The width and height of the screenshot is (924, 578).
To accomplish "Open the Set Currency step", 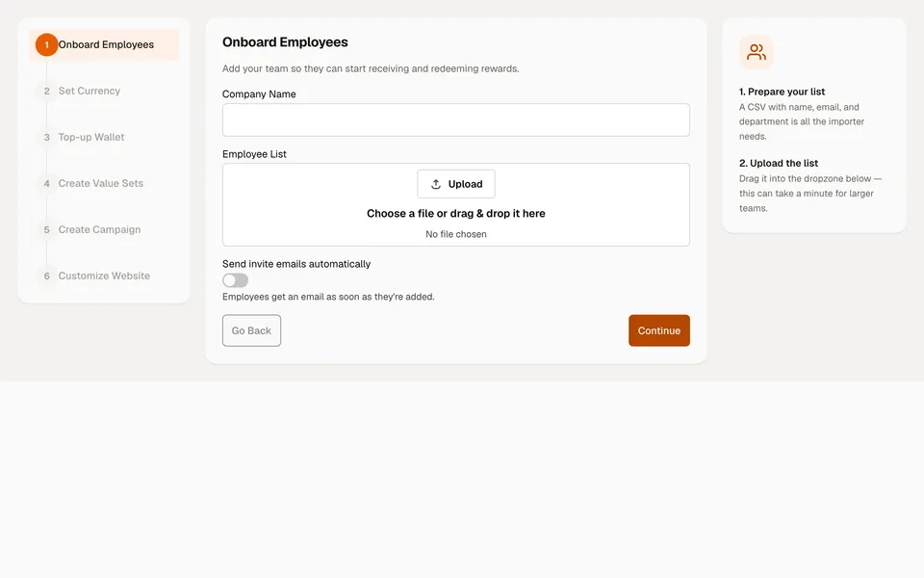I will pos(89,91).
